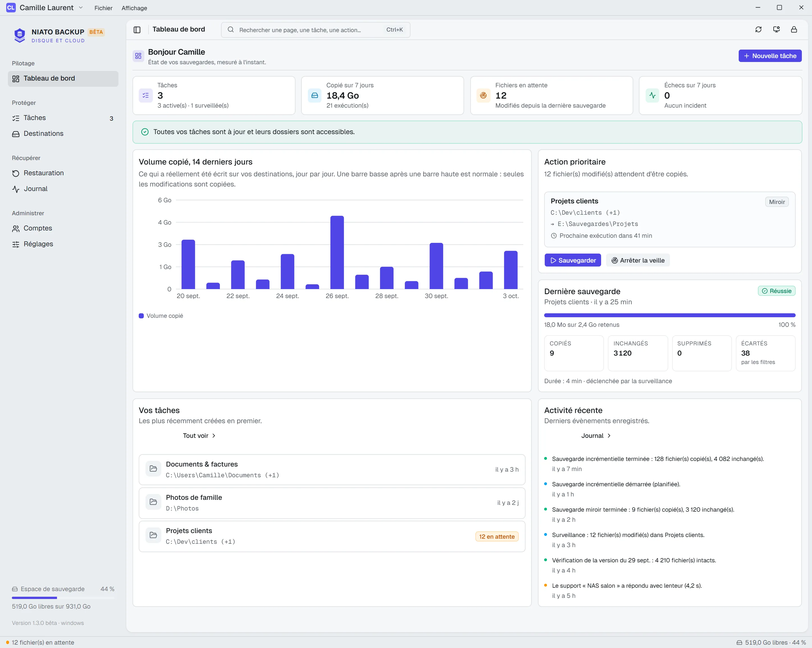The height and width of the screenshot is (648, 812).
Task: Click folder icon of Projets clients task row
Action: [153, 535]
